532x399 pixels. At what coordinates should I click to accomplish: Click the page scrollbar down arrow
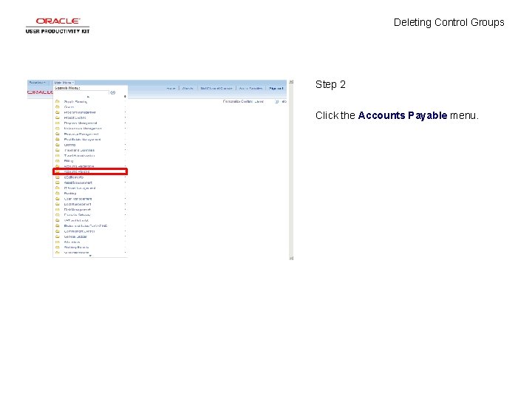tap(291, 258)
